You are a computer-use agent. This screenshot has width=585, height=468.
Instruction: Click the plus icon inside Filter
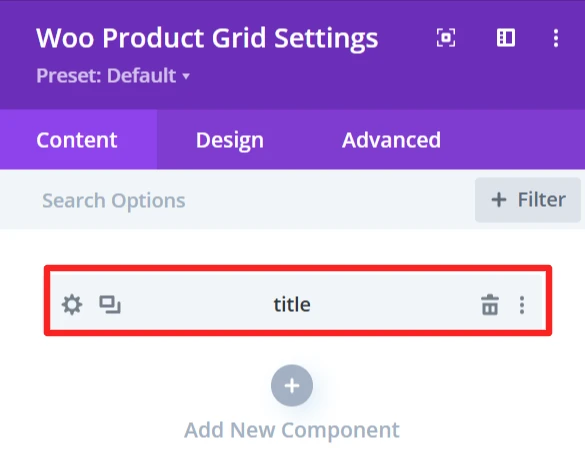coord(499,200)
